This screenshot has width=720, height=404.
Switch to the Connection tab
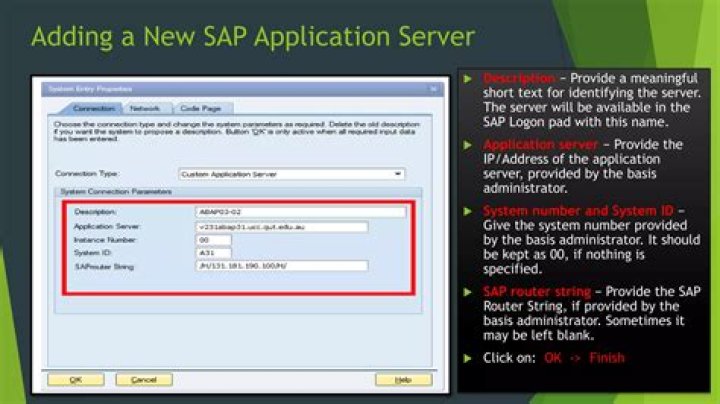[94, 108]
